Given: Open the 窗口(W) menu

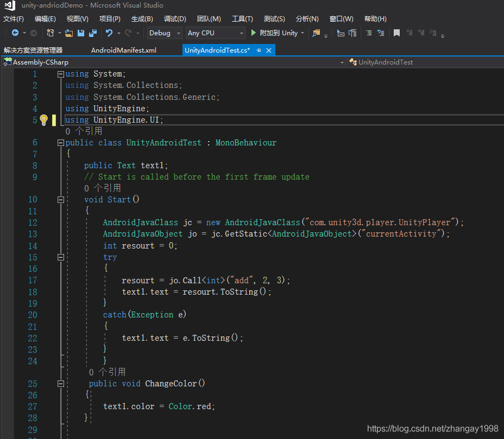Looking at the screenshot, I should (342, 19).
